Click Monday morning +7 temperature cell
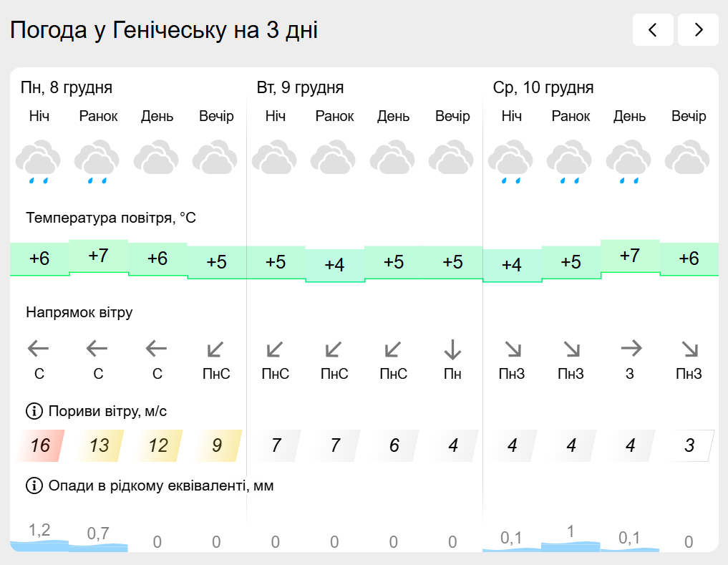728x565 pixels. point(99,256)
